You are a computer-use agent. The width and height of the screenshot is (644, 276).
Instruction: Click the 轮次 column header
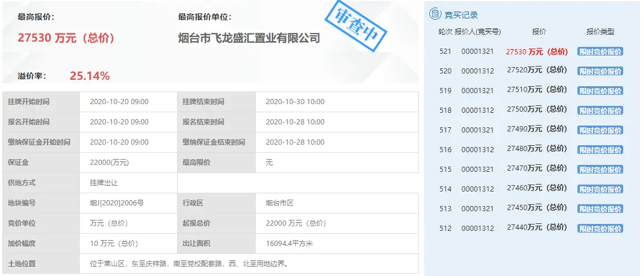445,32
